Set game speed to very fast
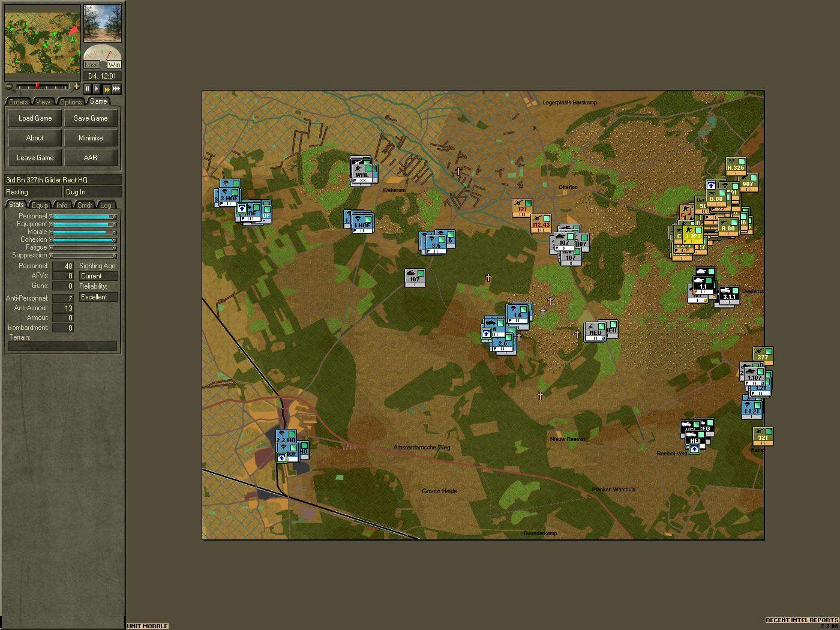This screenshot has height=630, width=840. coord(116,89)
